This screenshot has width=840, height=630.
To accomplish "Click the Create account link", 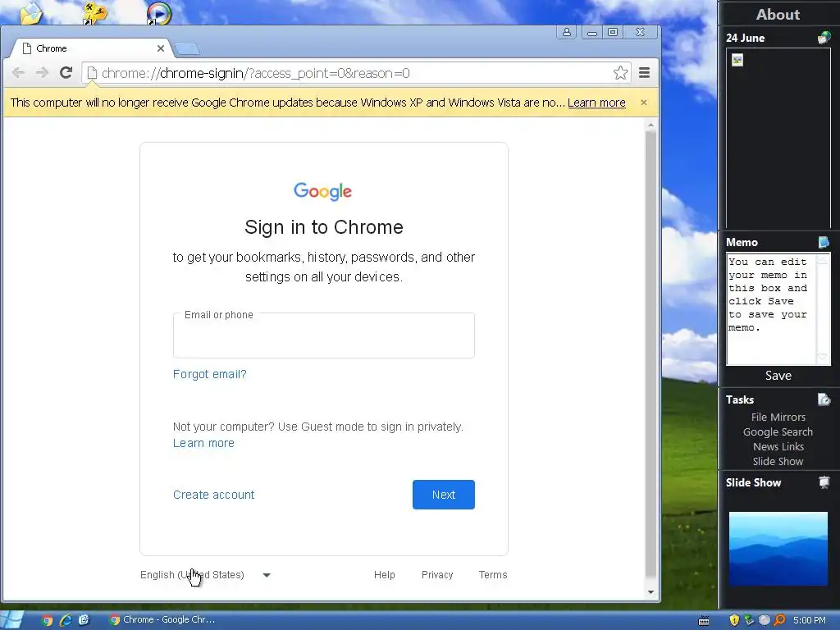I will coord(214,495).
